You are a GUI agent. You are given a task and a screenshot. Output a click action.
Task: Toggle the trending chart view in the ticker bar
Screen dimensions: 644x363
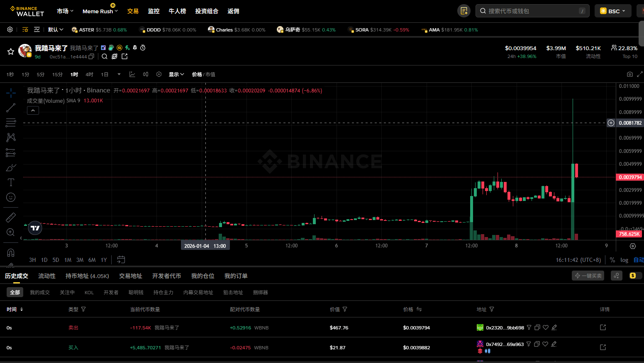coord(37,29)
